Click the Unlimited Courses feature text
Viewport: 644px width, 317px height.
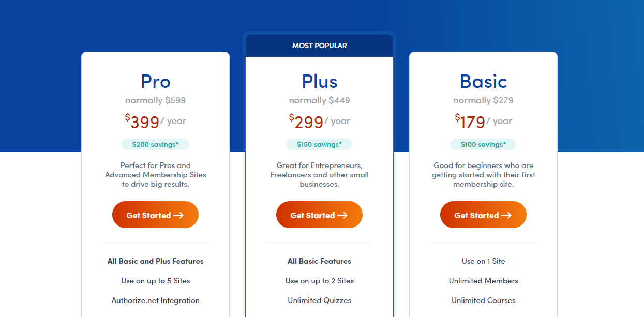483,300
